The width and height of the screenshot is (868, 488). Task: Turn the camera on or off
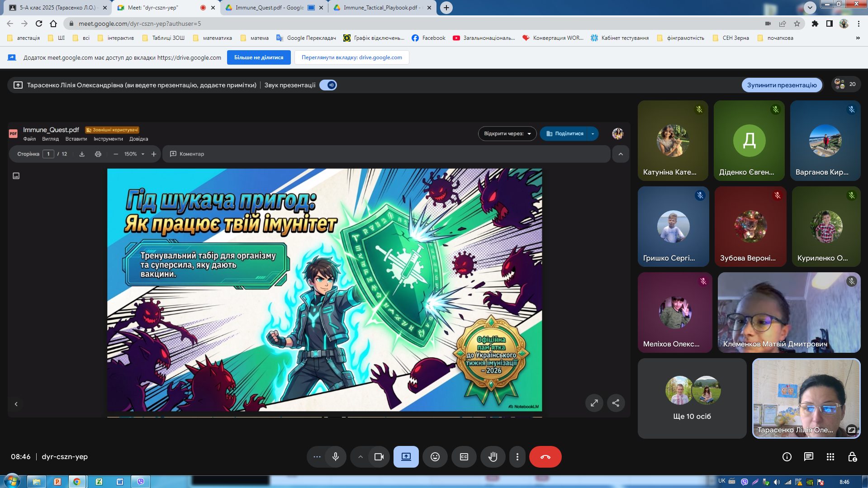(x=379, y=457)
